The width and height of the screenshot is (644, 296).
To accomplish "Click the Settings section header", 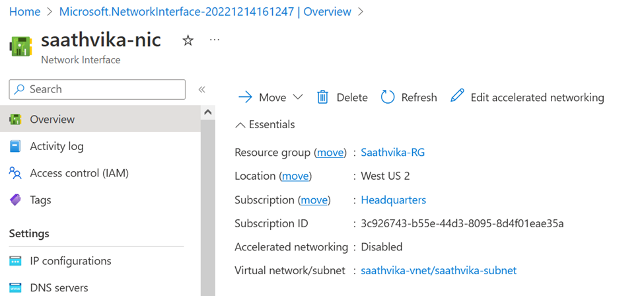I will 29,233.
